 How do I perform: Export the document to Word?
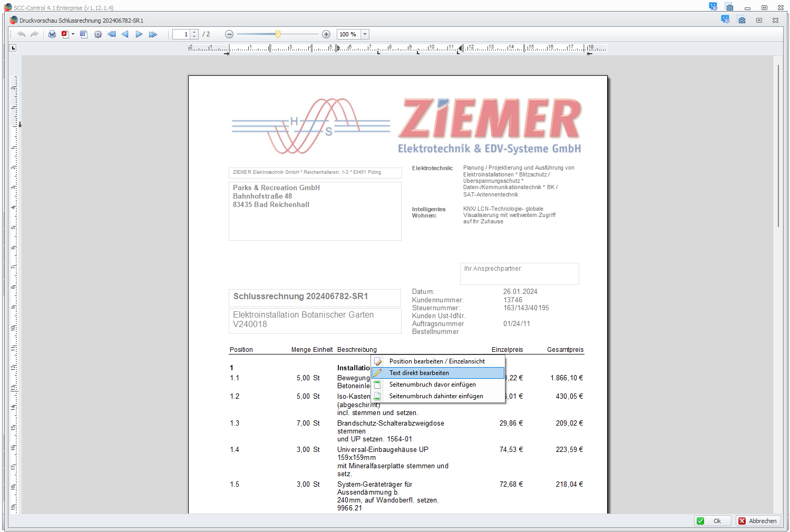83,34
